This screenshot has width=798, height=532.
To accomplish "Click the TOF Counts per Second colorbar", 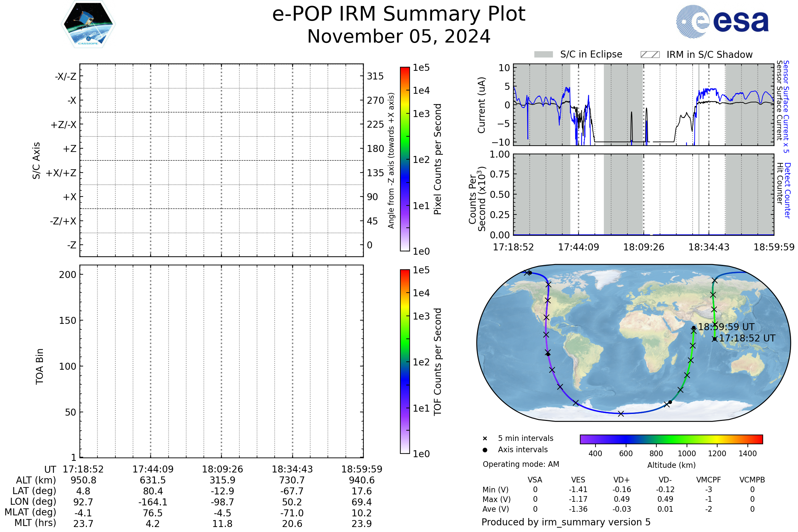I will [405, 361].
